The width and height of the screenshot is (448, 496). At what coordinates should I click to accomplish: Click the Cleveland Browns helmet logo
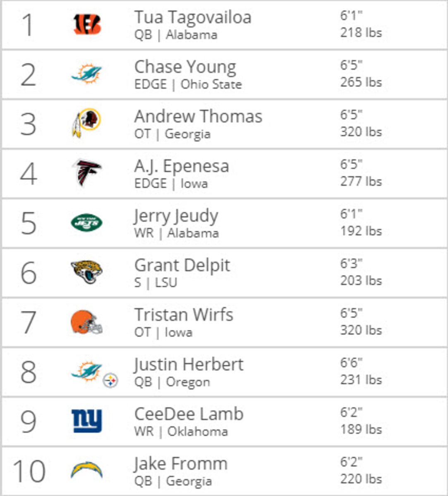click(86, 322)
